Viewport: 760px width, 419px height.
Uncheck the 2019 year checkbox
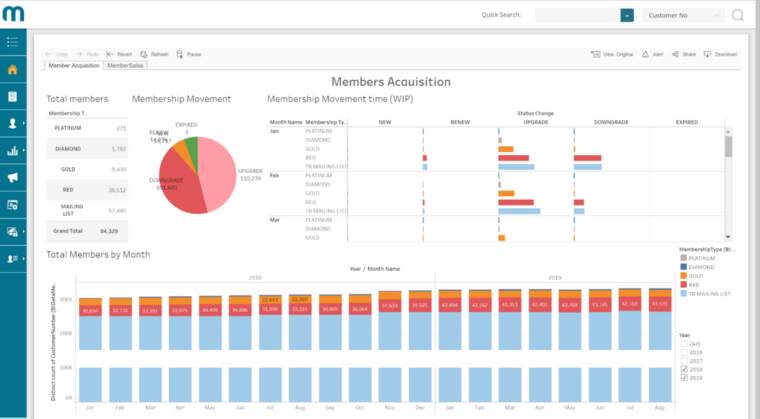(684, 377)
